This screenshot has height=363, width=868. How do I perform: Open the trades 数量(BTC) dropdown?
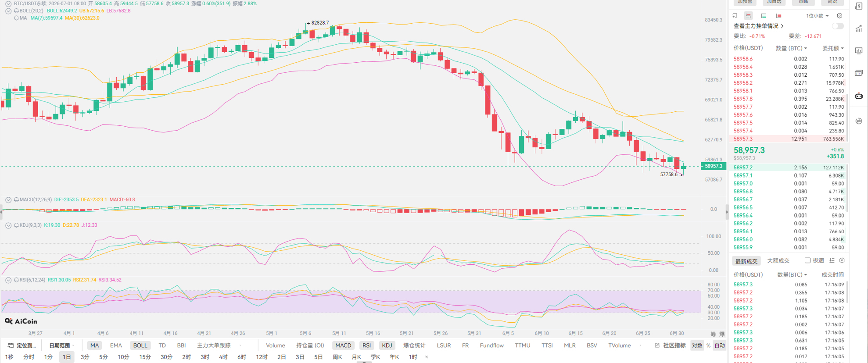point(792,275)
